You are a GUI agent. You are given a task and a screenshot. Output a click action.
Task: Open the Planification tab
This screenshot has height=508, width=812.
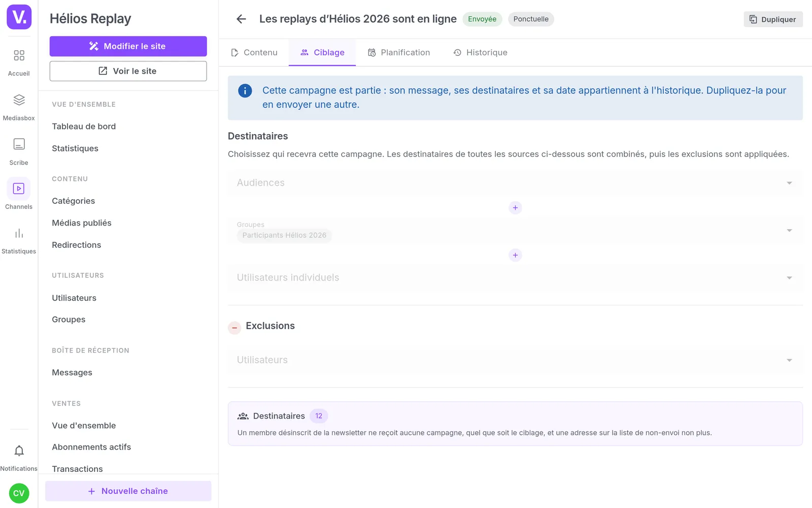click(399, 52)
